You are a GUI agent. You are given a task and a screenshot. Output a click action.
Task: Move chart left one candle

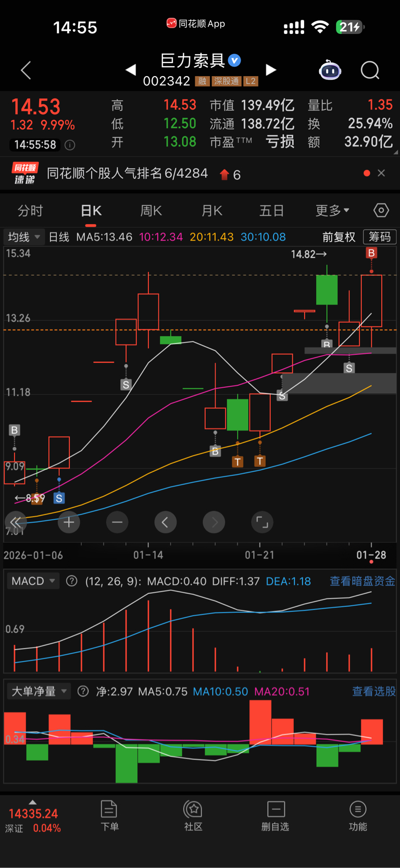(x=165, y=522)
